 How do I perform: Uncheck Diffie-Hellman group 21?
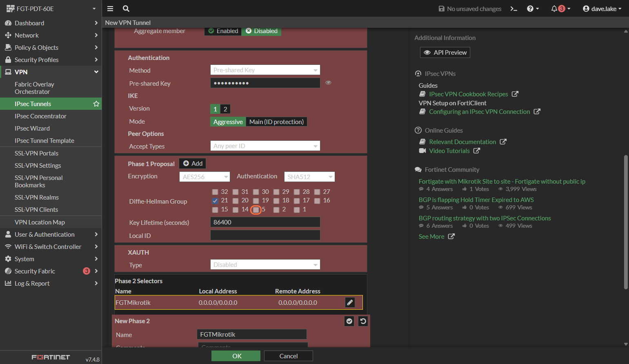(x=215, y=201)
